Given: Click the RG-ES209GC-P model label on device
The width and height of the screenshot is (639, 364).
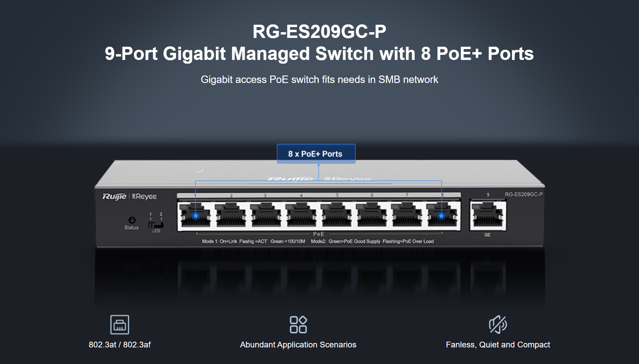Looking at the screenshot, I should (523, 194).
